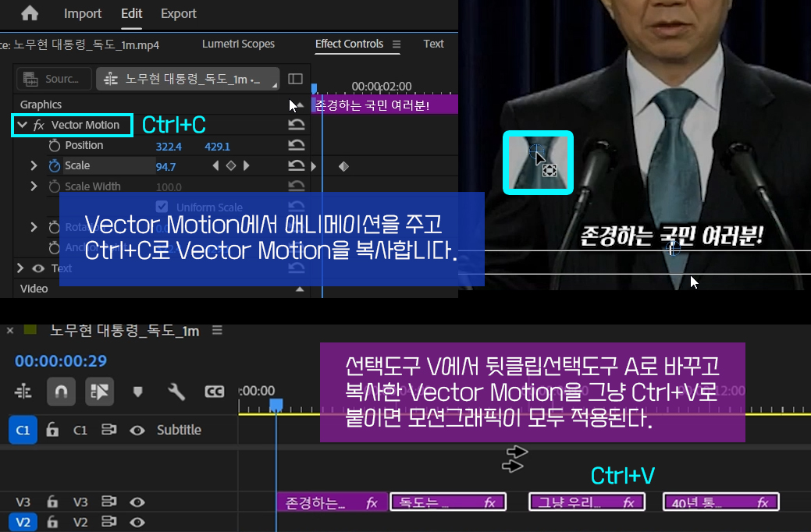The image size is (811, 532).
Task: Toggle the blue C1 source patch
Action: 23,430
